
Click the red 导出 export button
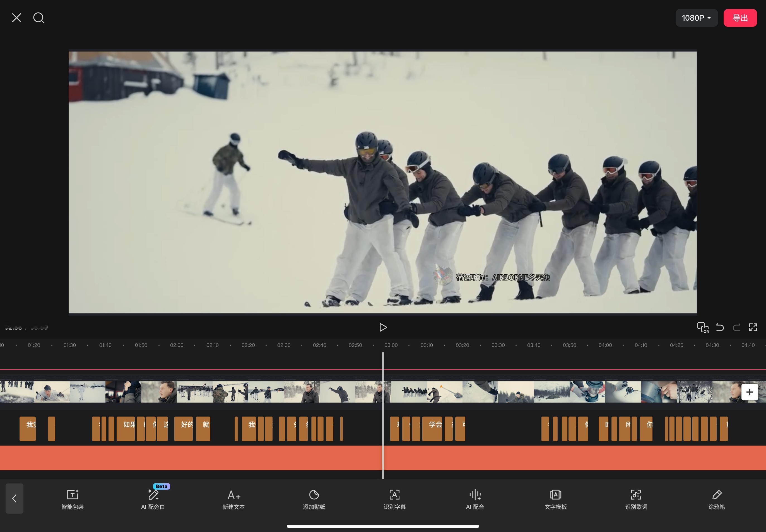(740, 18)
